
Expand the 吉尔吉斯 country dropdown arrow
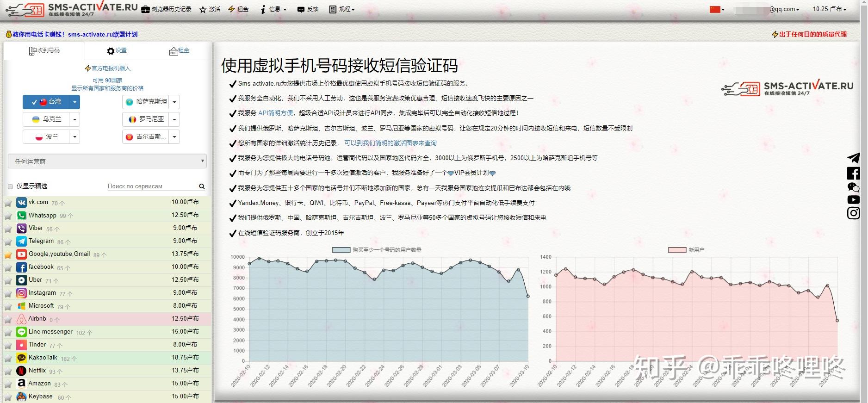pyautogui.click(x=174, y=137)
